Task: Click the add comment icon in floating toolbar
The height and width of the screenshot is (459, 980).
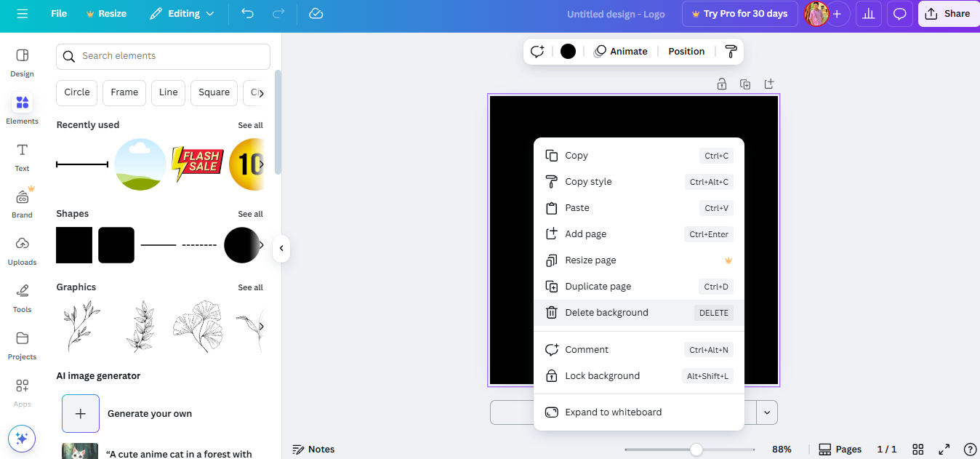Action: click(x=537, y=51)
